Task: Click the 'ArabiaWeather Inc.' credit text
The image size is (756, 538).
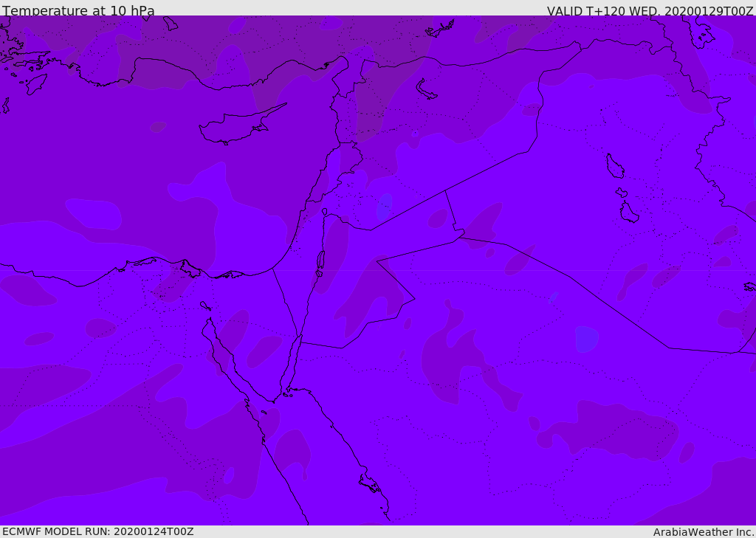Action: point(704,532)
